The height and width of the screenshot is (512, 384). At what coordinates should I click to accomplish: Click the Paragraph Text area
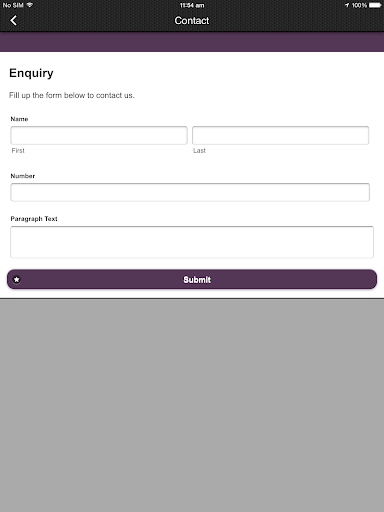[192, 242]
